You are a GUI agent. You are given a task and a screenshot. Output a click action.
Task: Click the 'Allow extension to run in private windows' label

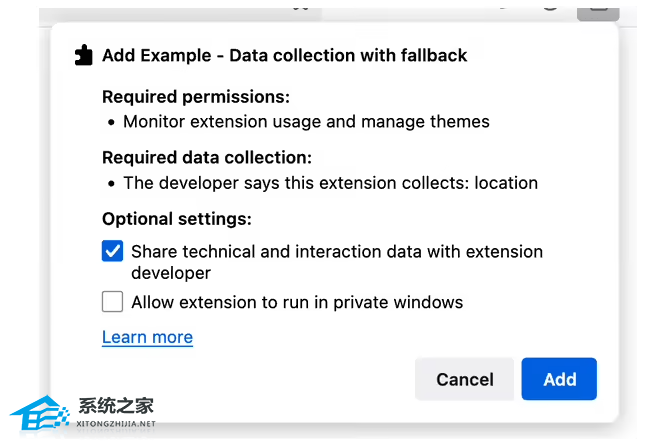(x=297, y=302)
